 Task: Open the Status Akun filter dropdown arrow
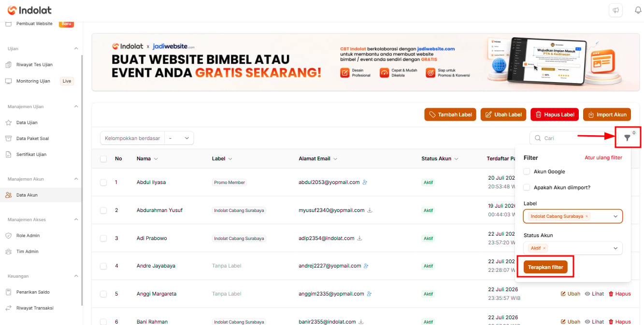tap(615, 248)
